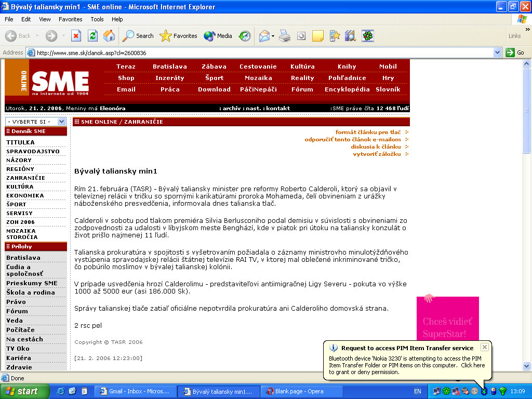Open the History toolbar icon
The height and width of the screenshot is (399, 532).
(245, 36)
